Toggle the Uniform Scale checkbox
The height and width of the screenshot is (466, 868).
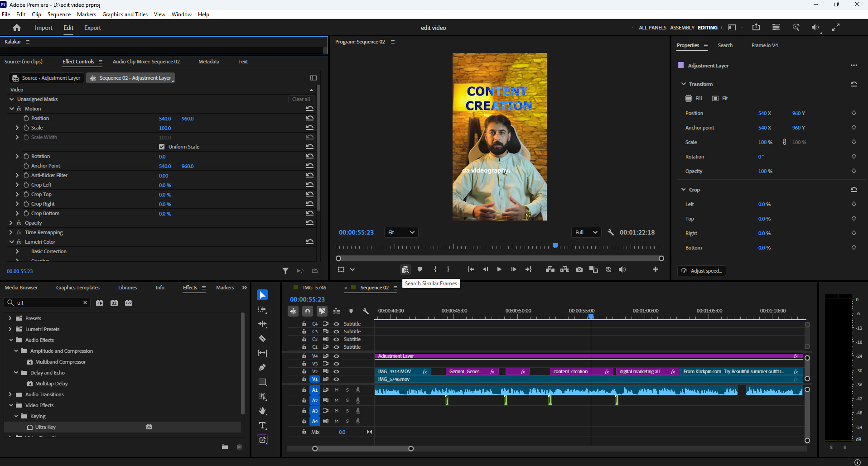point(162,147)
